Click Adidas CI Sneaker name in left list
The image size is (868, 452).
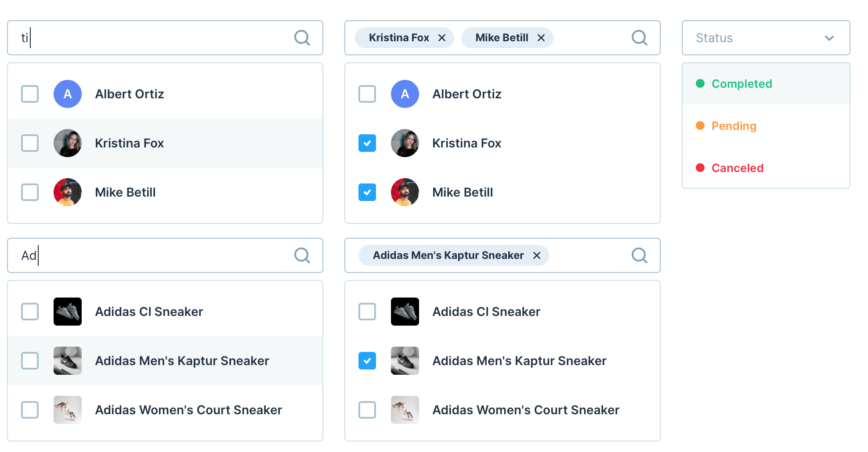[x=149, y=312]
